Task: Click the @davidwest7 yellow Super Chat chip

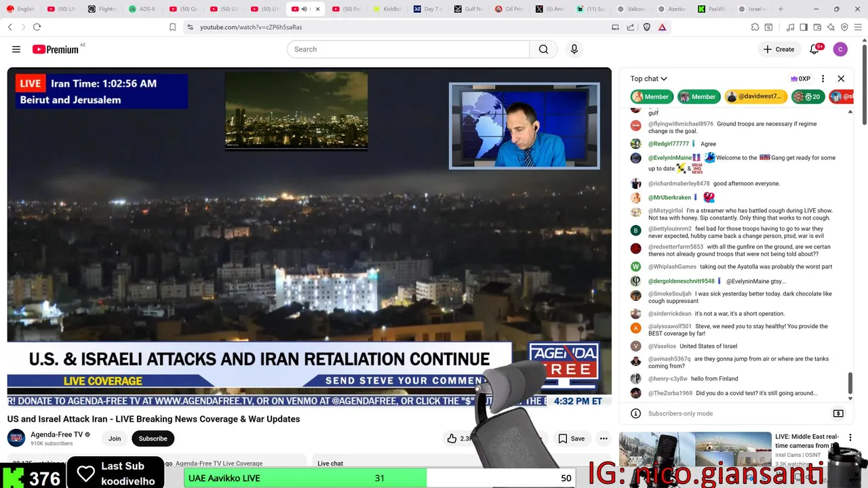Action: [755, 97]
